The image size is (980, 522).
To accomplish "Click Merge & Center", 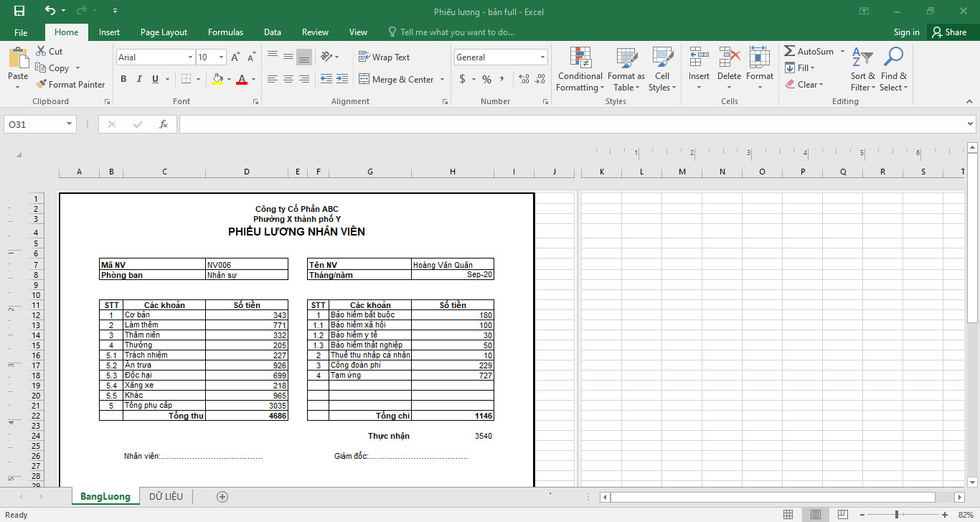I will 397,80.
